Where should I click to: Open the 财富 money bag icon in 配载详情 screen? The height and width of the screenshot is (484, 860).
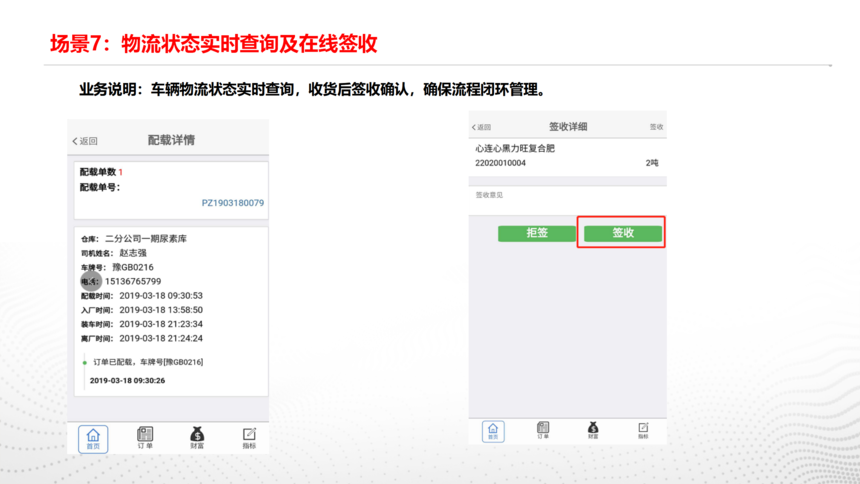tap(197, 438)
